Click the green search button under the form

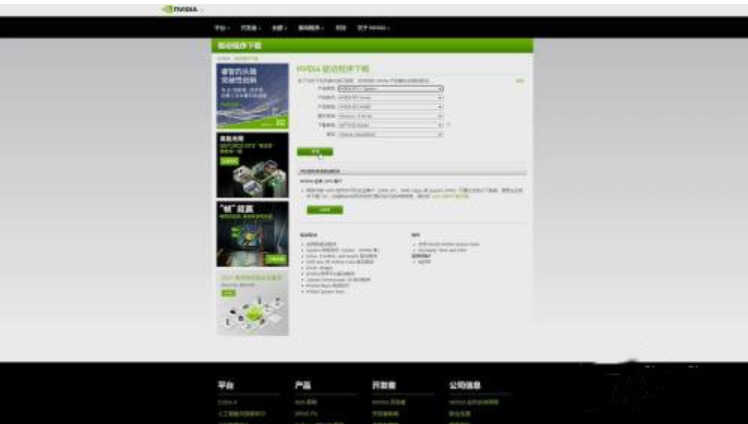[315, 152]
